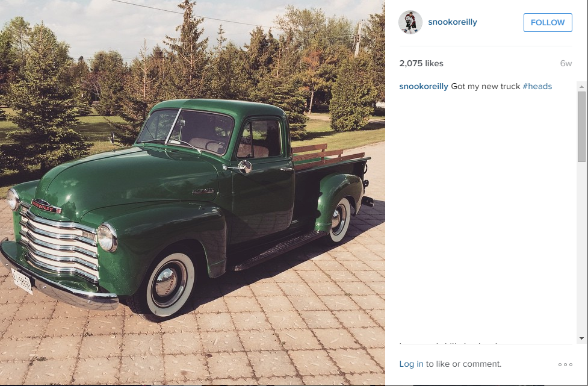
Task: Click the Log in link
Action: click(411, 364)
